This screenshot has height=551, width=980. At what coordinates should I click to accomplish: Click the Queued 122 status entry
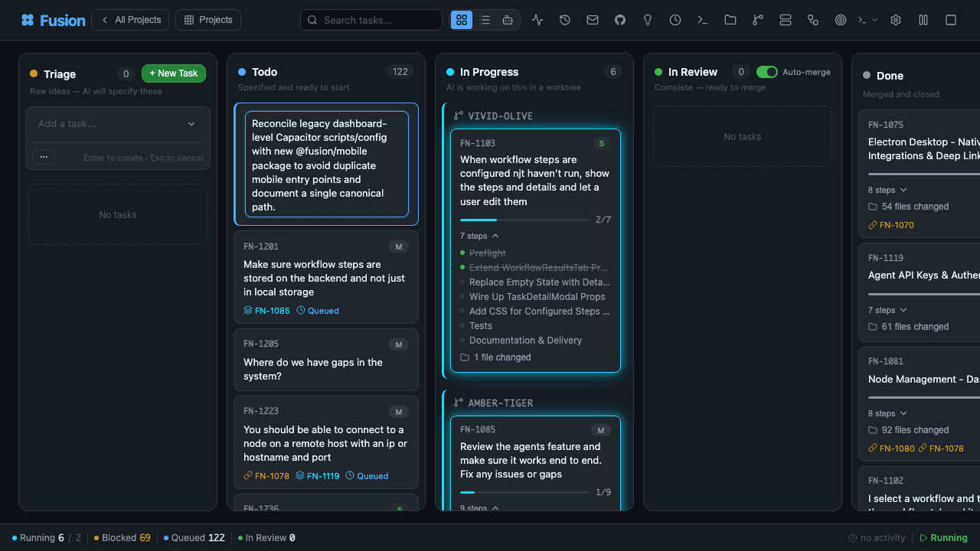194,538
